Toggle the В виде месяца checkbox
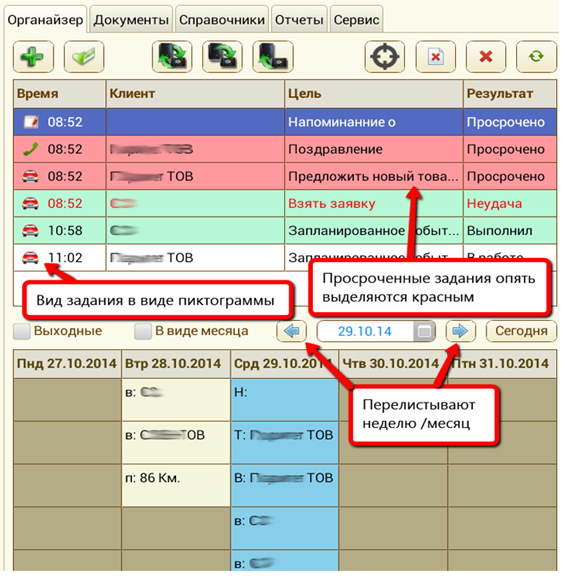This screenshot has height=578, width=563. coord(143,331)
